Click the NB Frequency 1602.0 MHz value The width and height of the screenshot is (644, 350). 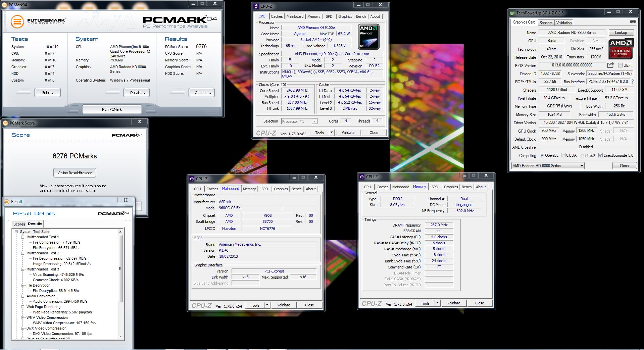(464, 211)
